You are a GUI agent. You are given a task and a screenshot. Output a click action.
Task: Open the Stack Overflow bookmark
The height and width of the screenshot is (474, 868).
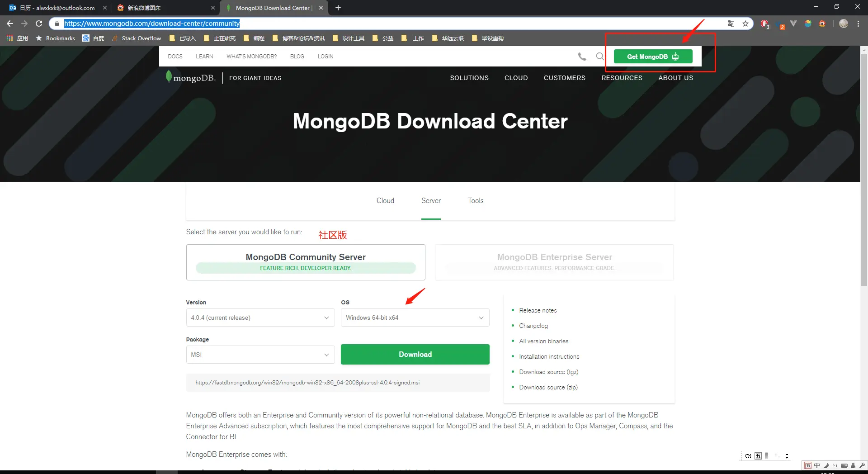point(136,38)
